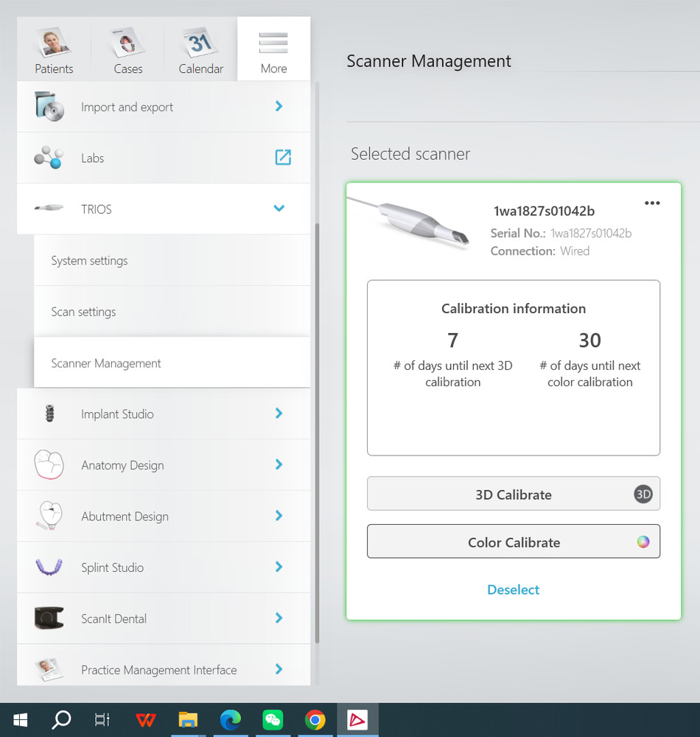Click the Anatomy Design tooth icon
The image size is (700, 737).
[x=49, y=464]
